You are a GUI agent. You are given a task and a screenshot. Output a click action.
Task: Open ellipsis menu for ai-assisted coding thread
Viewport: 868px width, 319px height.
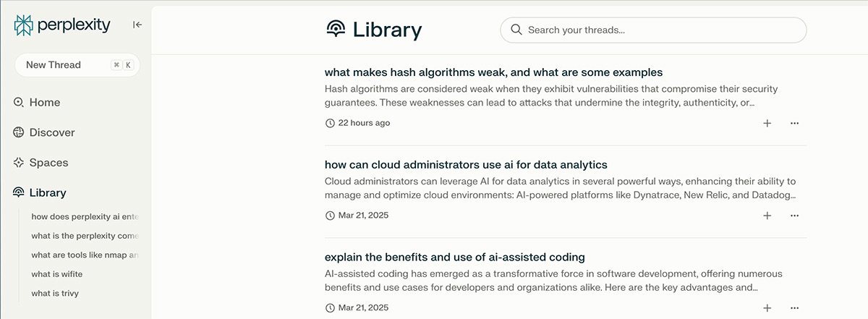coord(794,307)
